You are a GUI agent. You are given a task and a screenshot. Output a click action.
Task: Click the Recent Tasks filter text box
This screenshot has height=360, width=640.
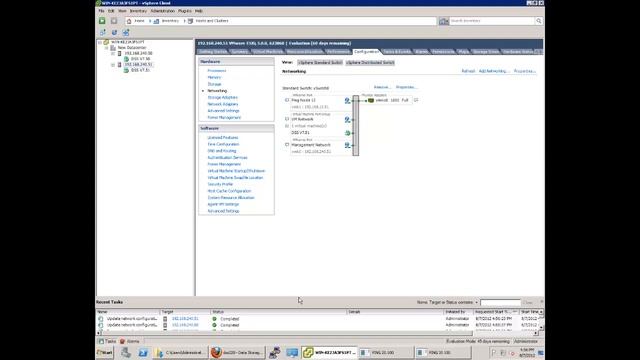[x=500, y=302]
